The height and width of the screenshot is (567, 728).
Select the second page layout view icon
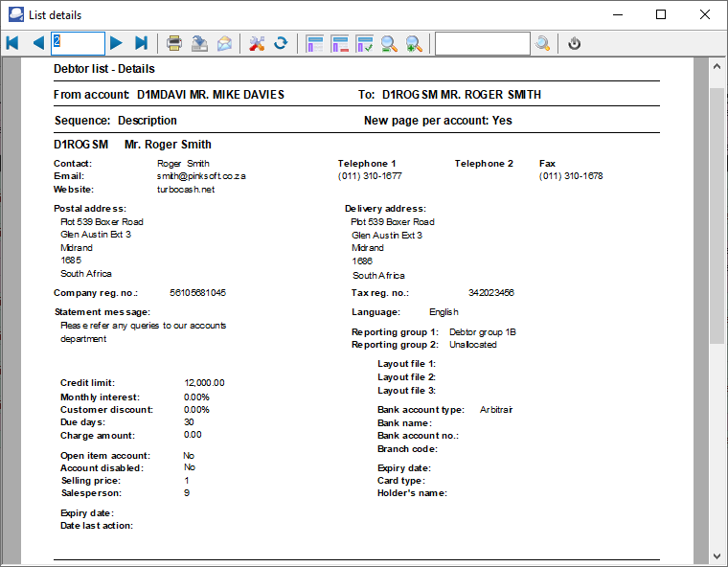coord(339,43)
